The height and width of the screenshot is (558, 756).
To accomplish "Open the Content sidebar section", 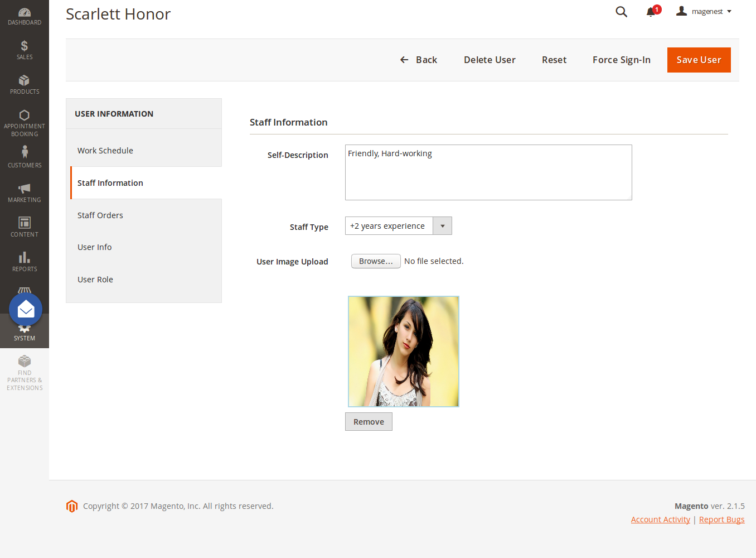I will click(x=25, y=227).
